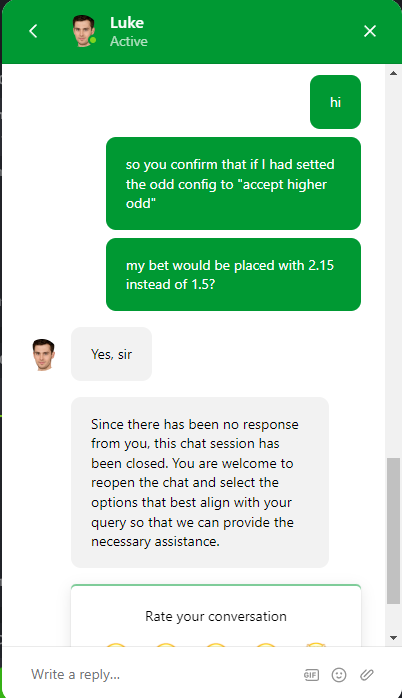Open the GIF picker
The height and width of the screenshot is (698, 402).
click(311, 675)
